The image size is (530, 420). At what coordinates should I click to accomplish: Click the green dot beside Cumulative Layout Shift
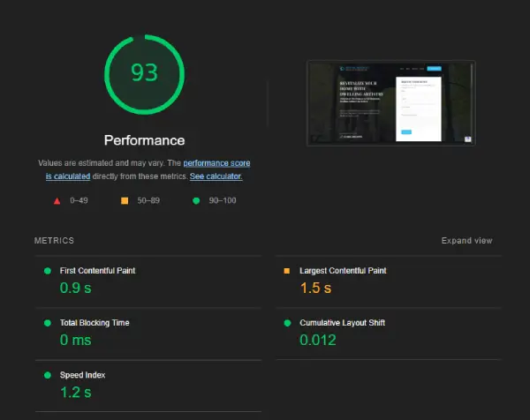pos(286,323)
